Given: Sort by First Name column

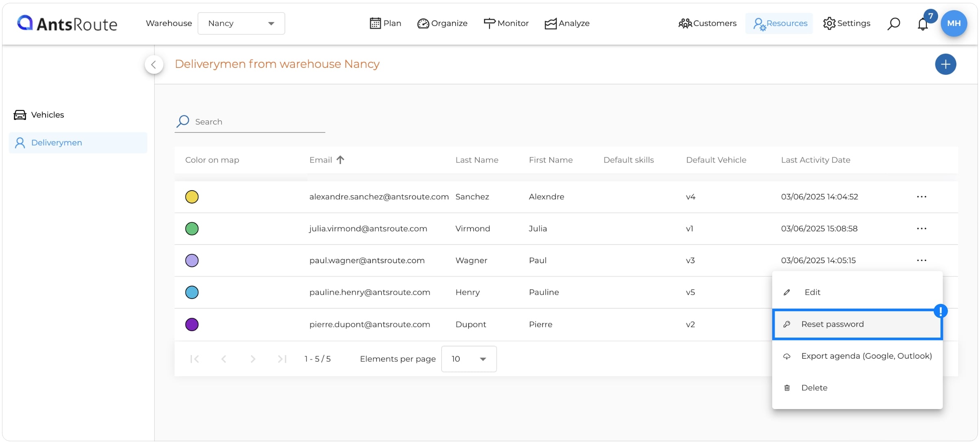Looking at the screenshot, I should (551, 160).
